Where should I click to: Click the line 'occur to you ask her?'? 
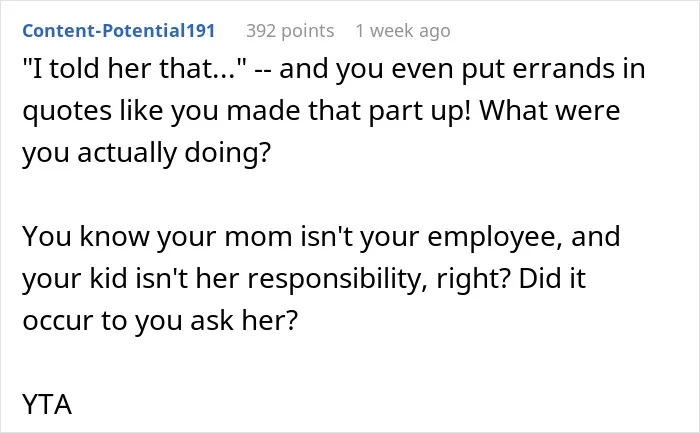pos(160,321)
